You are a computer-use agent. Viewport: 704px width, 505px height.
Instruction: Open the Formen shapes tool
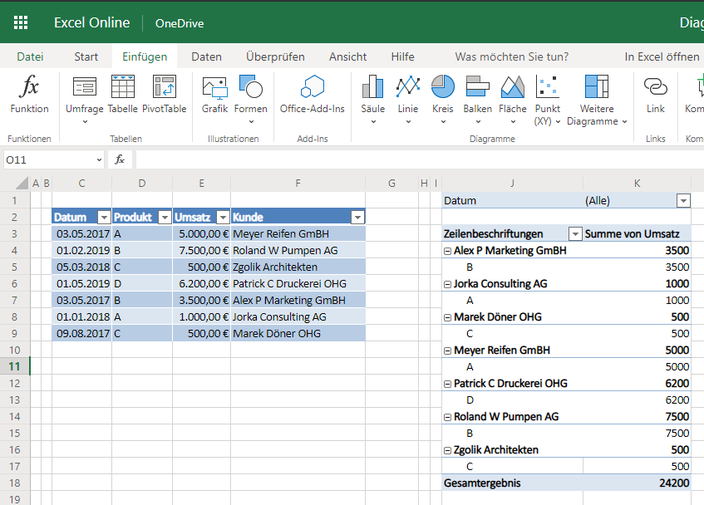click(x=251, y=99)
